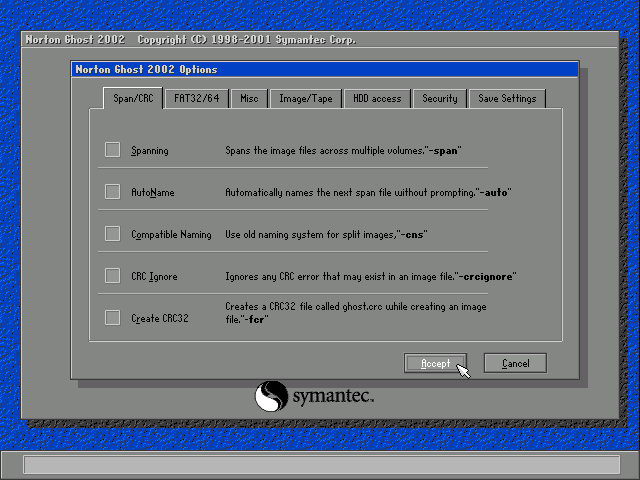This screenshot has width=640, height=480.
Task: Click the Compatible Naming label
Action: tap(171, 235)
